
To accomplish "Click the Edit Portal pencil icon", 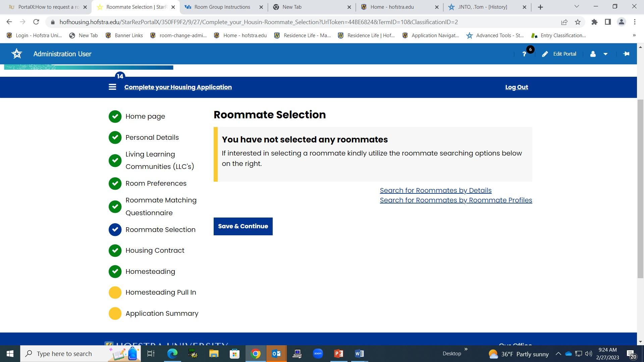I will pyautogui.click(x=545, y=54).
